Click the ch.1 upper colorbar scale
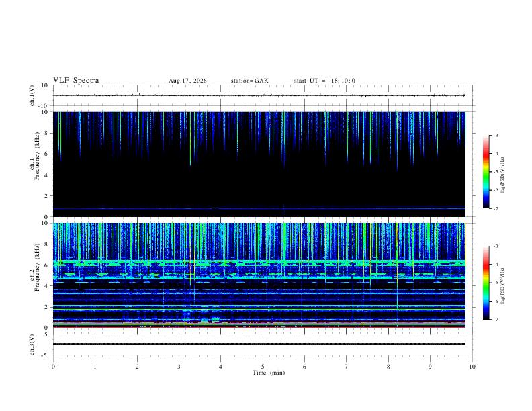Viewport: 532px width, 411px height. tap(486, 172)
